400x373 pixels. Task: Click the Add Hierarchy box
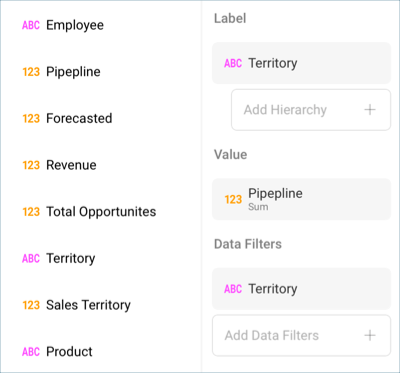pyautogui.click(x=311, y=110)
